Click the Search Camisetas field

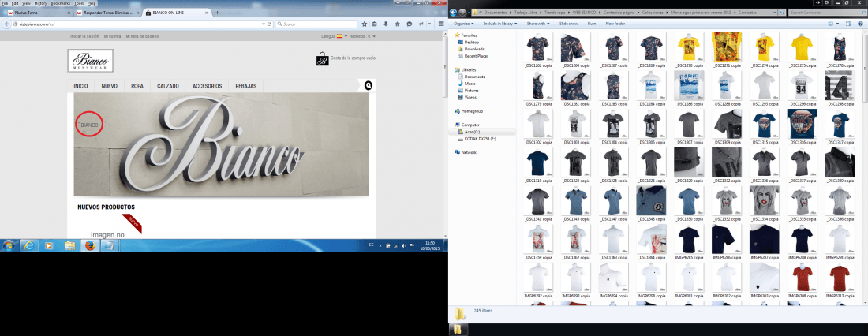point(827,12)
